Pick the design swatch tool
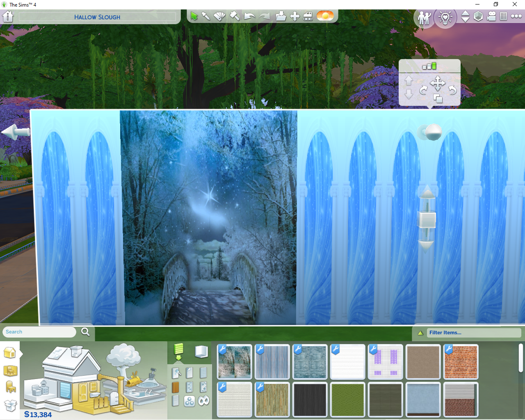The image size is (525, 420). (220, 16)
